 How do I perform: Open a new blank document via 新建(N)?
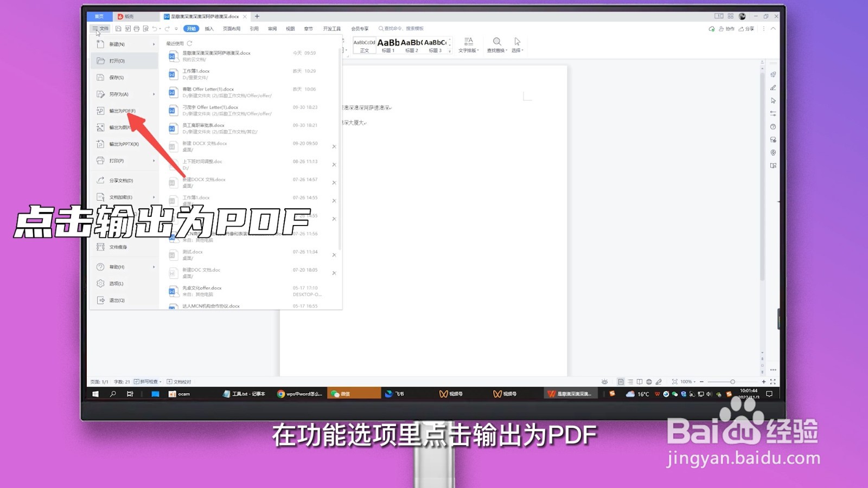[x=117, y=44]
